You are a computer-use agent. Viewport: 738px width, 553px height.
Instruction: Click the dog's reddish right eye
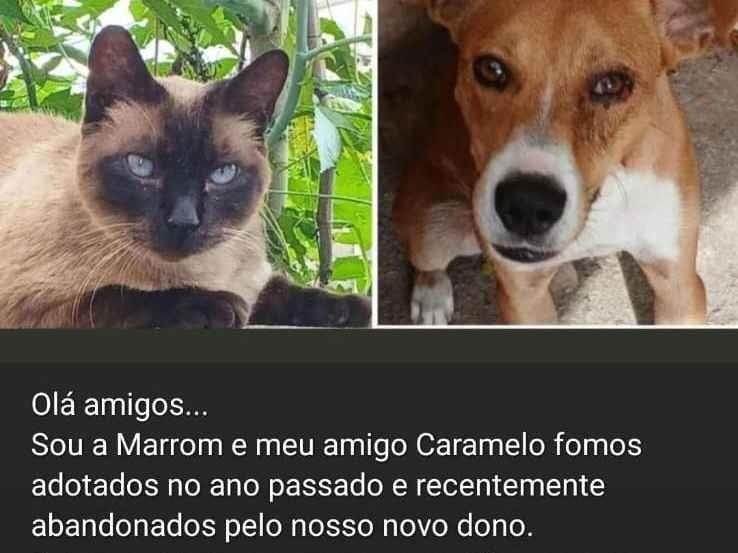click(x=611, y=86)
